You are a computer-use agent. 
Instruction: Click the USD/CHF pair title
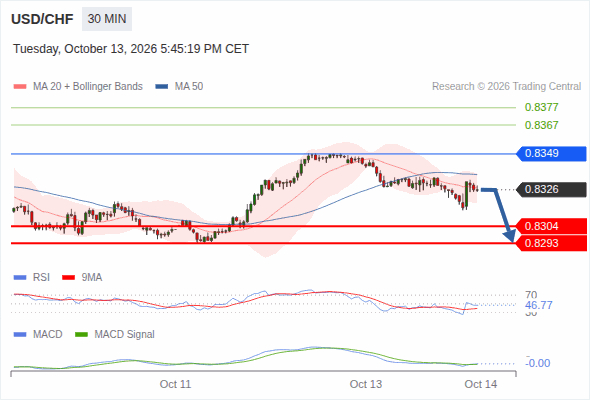42,19
